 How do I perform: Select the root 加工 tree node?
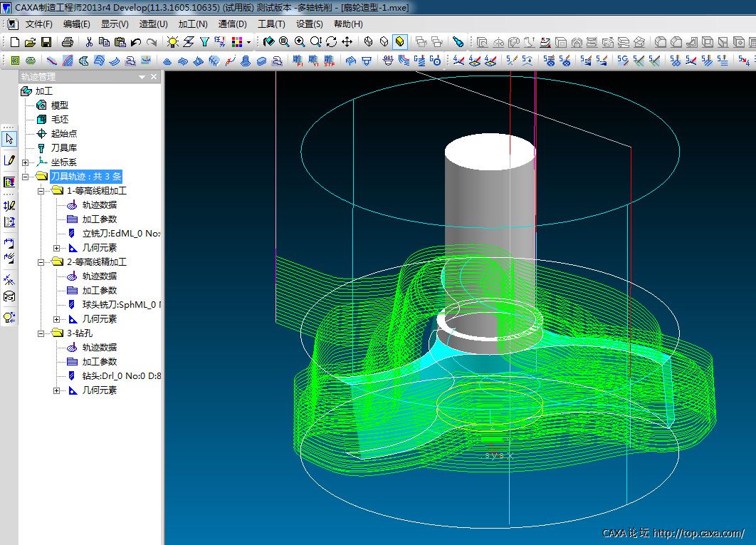point(44,91)
